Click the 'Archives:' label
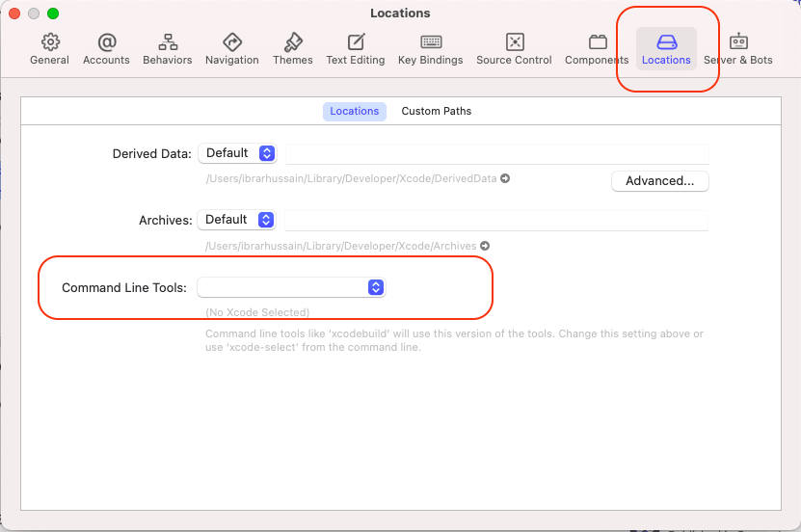Image resolution: width=801 pixels, height=532 pixels. point(166,221)
